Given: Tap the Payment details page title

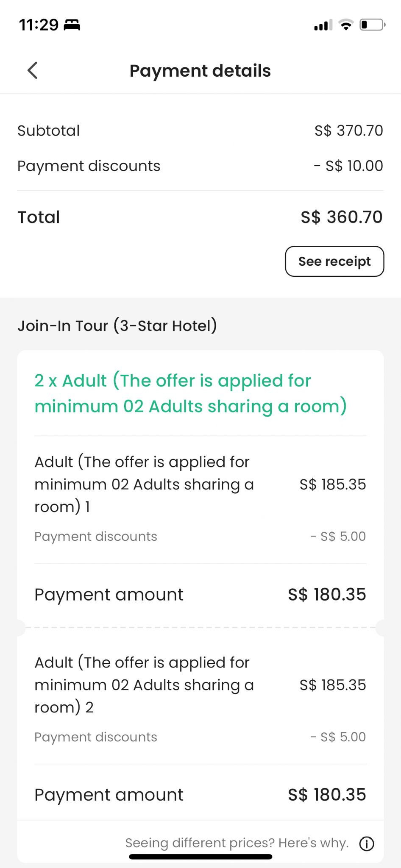Looking at the screenshot, I should pos(200,71).
